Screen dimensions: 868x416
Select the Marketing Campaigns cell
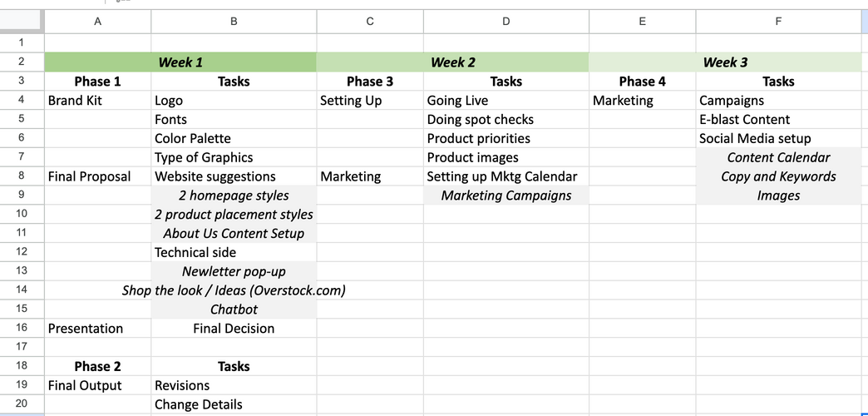point(506,196)
